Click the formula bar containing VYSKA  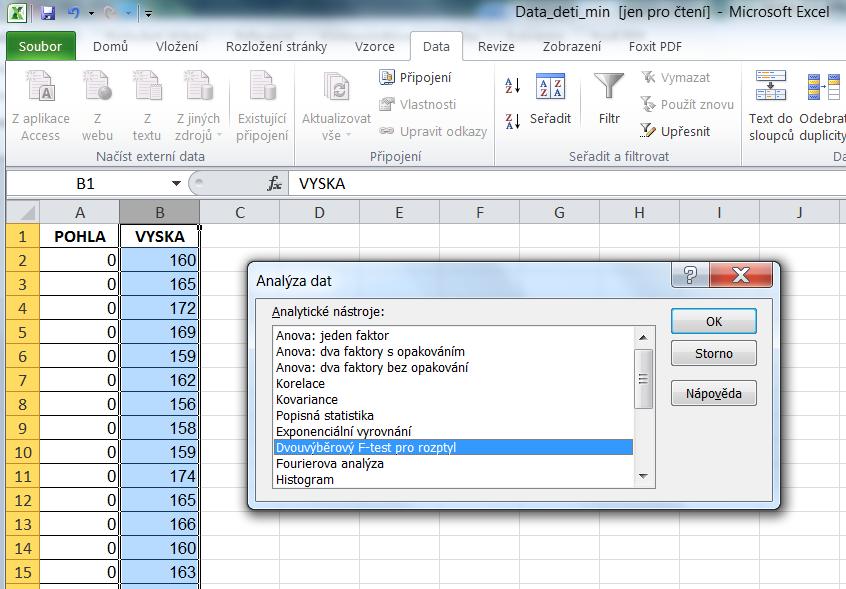(x=567, y=184)
